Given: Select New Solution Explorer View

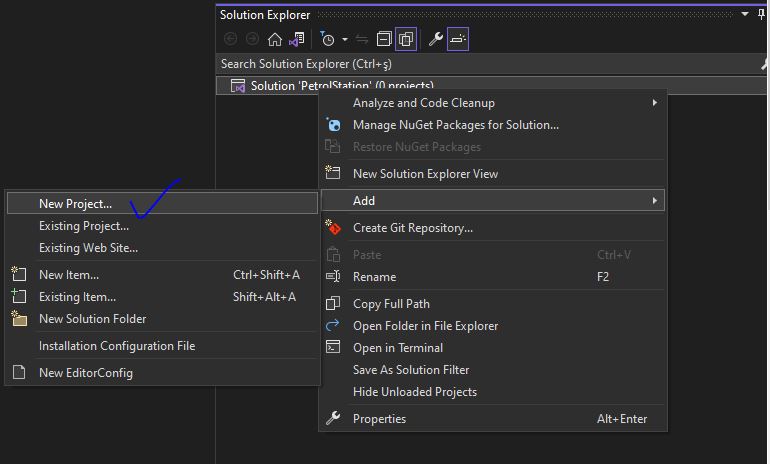Looking at the screenshot, I should pyautogui.click(x=493, y=173).
